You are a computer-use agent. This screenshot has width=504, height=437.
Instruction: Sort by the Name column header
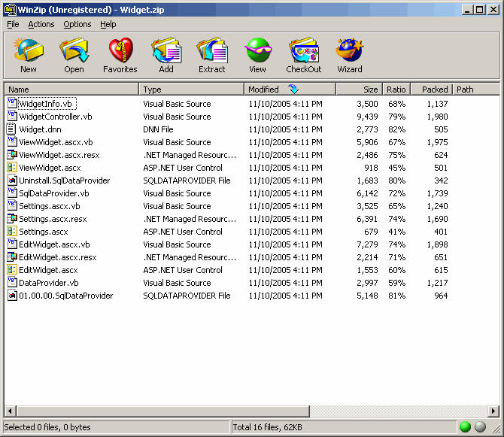71,90
